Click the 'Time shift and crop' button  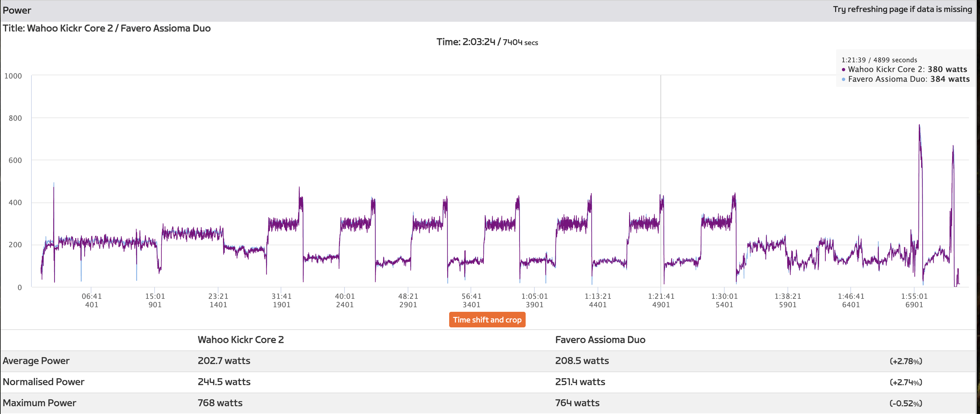[487, 320]
